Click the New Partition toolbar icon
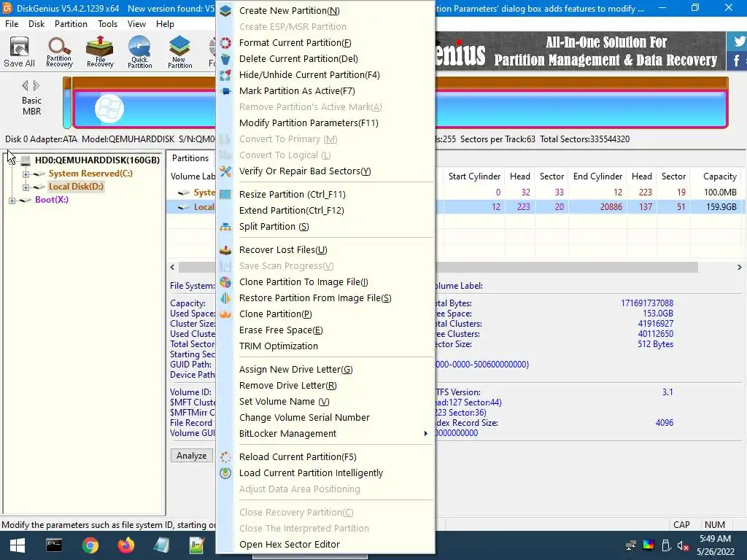747x560 pixels. [179, 52]
